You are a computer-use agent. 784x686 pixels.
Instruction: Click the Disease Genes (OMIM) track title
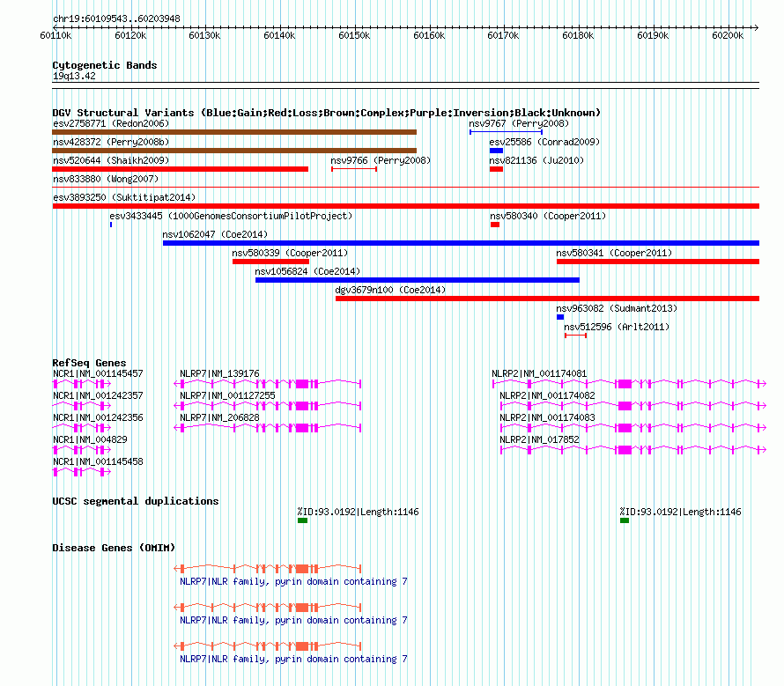pos(114,548)
